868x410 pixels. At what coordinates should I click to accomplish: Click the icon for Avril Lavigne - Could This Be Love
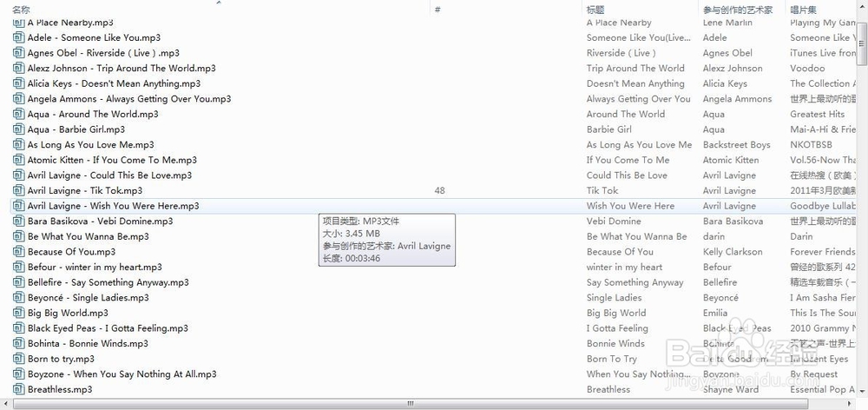tap(19, 175)
